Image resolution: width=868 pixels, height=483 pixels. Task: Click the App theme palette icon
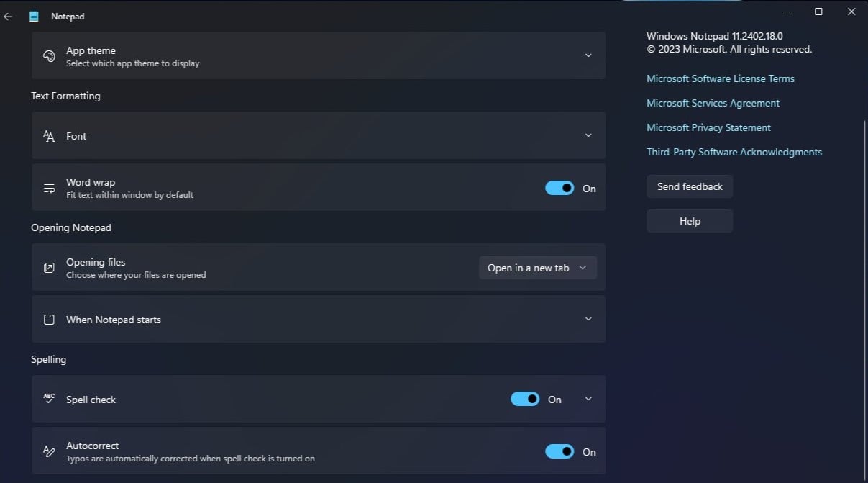tap(49, 56)
